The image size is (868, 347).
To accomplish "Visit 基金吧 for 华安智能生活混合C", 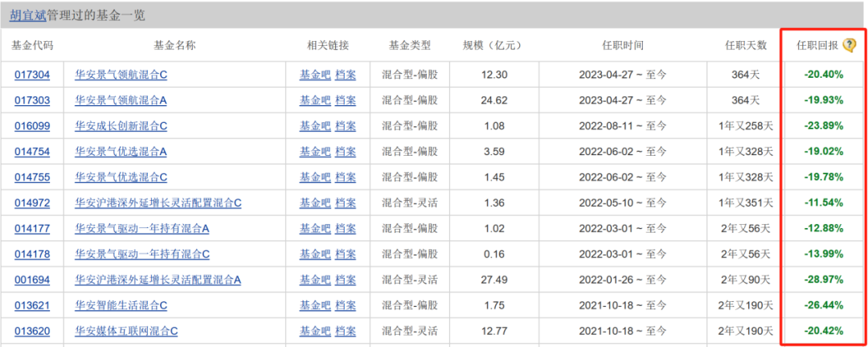I will coord(315,305).
